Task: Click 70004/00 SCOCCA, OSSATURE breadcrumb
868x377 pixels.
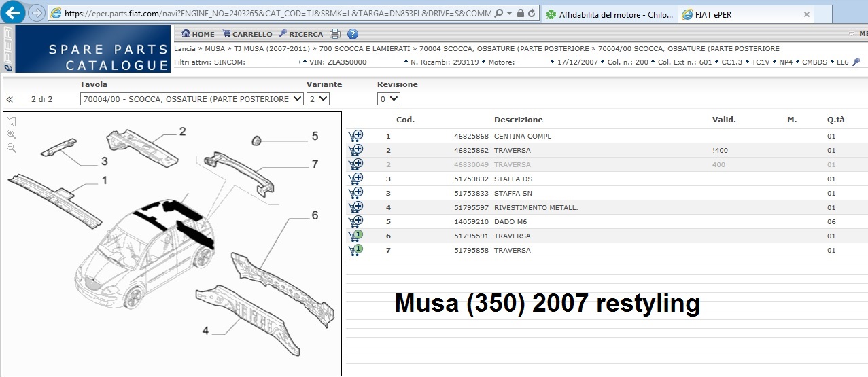Action: (689, 49)
